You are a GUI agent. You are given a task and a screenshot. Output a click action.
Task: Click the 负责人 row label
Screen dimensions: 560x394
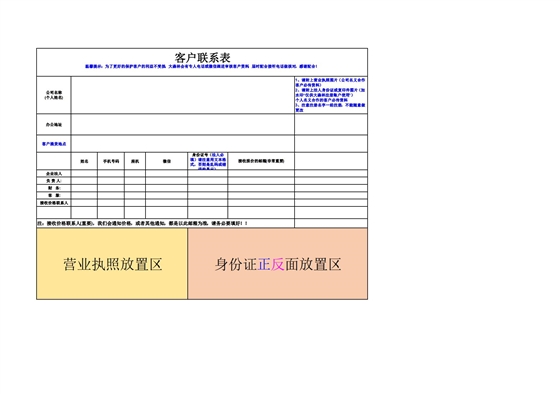54,181
